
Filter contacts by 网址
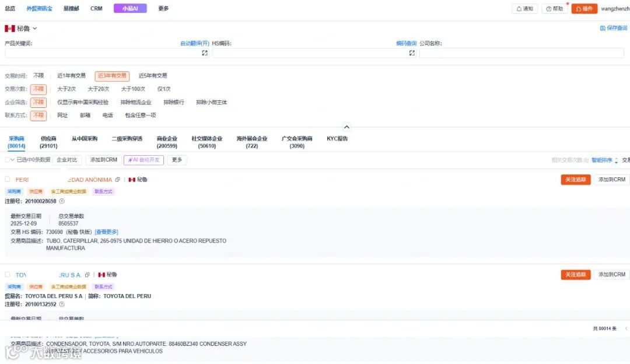62,116
